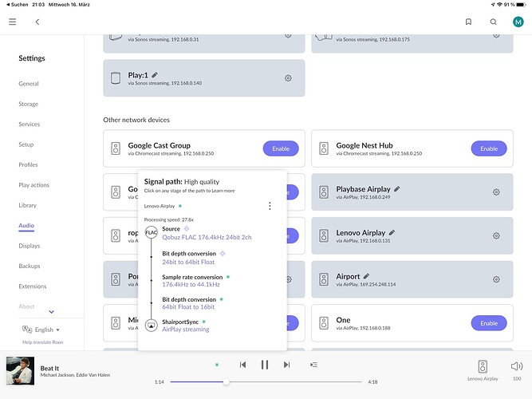Enable the Google Cast Group device
The height and width of the screenshot is (399, 532).
coord(281,148)
